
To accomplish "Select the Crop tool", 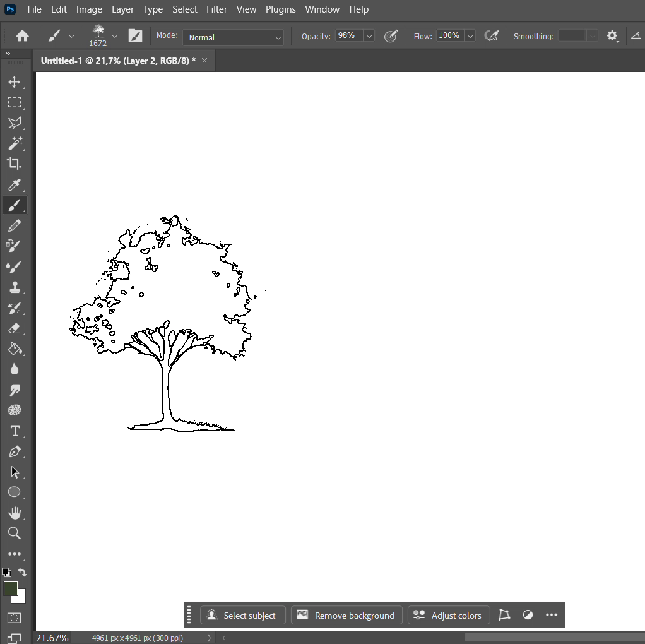I will pos(15,164).
